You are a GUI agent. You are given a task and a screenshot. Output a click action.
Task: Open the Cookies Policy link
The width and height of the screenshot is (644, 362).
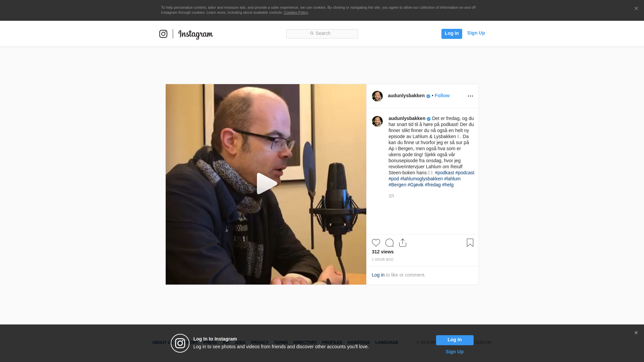[296, 12]
